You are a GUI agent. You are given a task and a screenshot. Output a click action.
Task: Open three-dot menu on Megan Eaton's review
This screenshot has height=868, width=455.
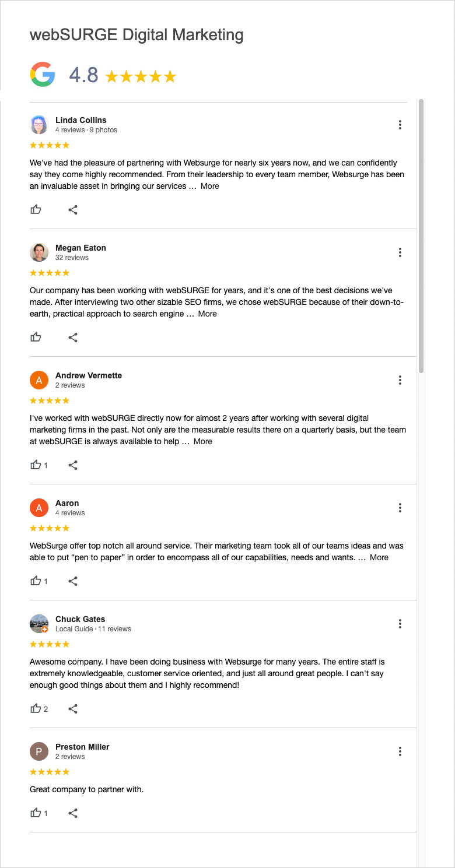pyautogui.click(x=400, y=252)
